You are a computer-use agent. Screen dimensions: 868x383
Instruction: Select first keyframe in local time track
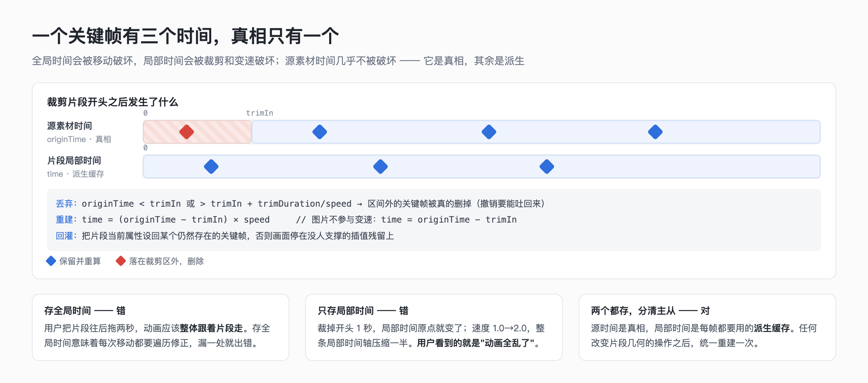(211, 167)
